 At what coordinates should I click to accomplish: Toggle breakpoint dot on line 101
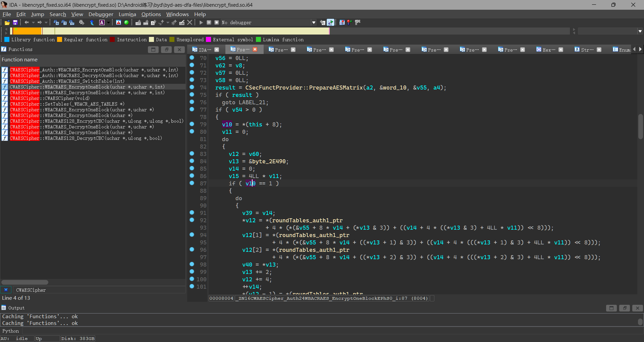pos(192,286)
